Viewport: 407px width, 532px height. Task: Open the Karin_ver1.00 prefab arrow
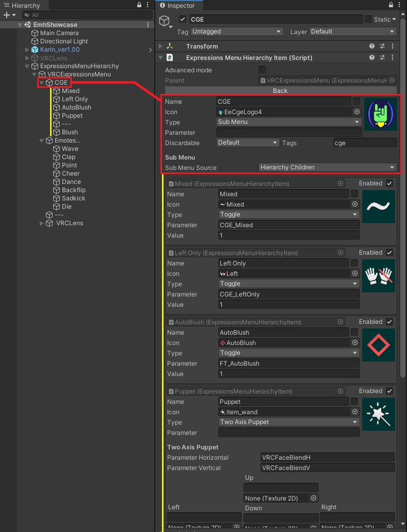tap(150, 49)
